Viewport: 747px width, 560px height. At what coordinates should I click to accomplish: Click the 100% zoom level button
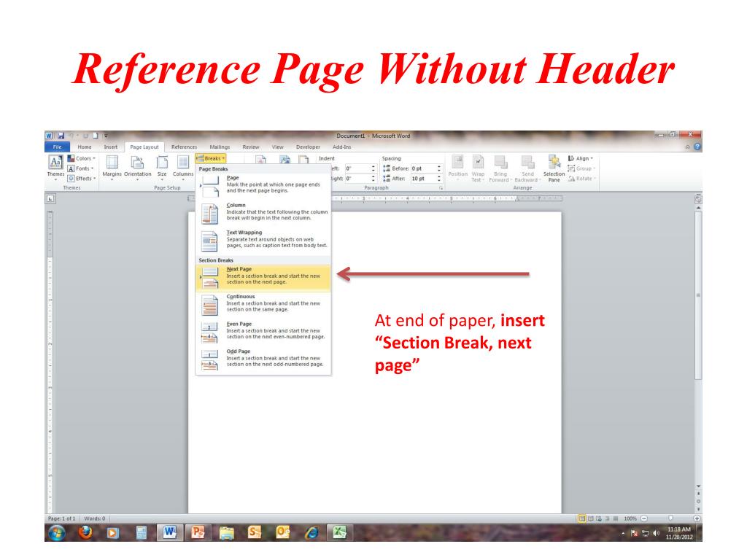click(x=631, y=518)
